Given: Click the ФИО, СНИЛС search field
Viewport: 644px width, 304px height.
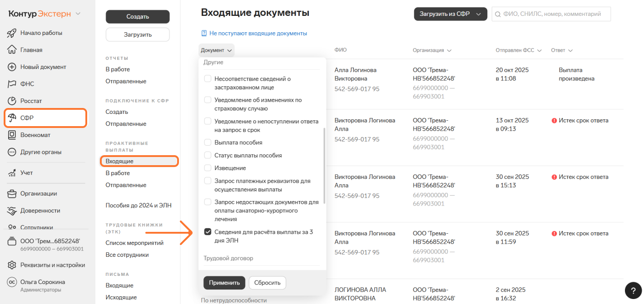Looking at the screenshot, I should coord(555,14).
